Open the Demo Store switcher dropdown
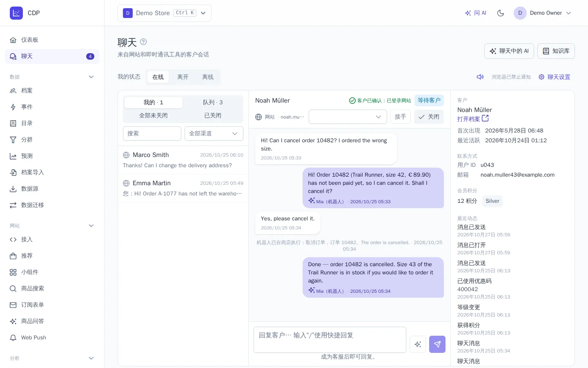 click(x=165, y=13)
